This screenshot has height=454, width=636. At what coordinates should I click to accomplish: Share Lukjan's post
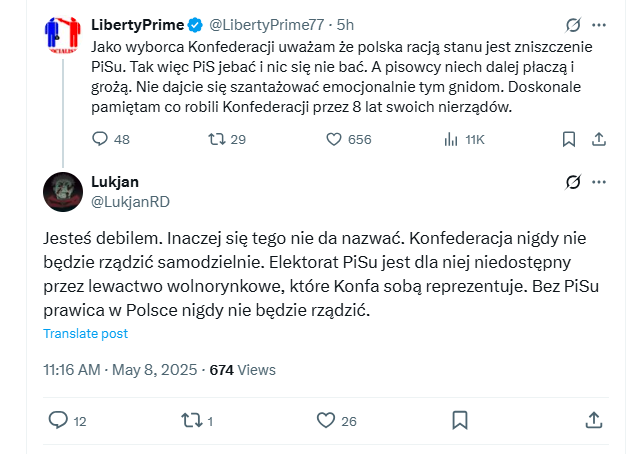point(593,421)
